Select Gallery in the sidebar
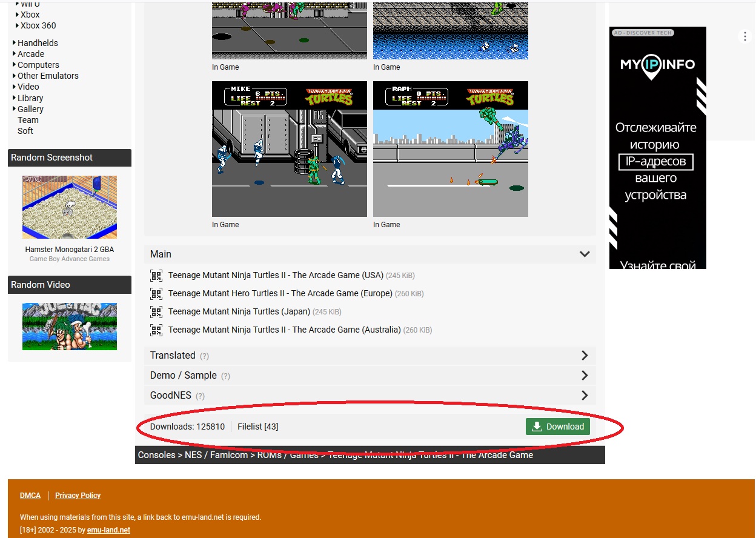This screenshot has height=538, width=756. (30, 109)
